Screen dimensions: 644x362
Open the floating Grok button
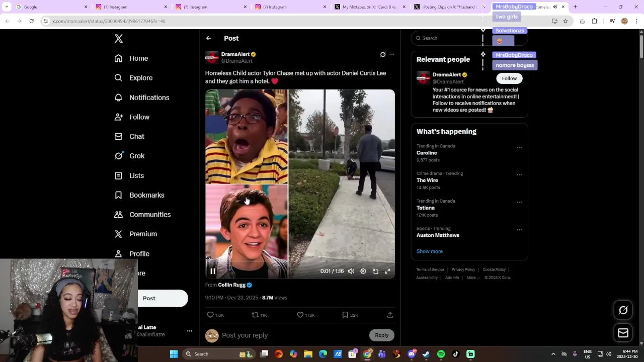pos(623,310)
